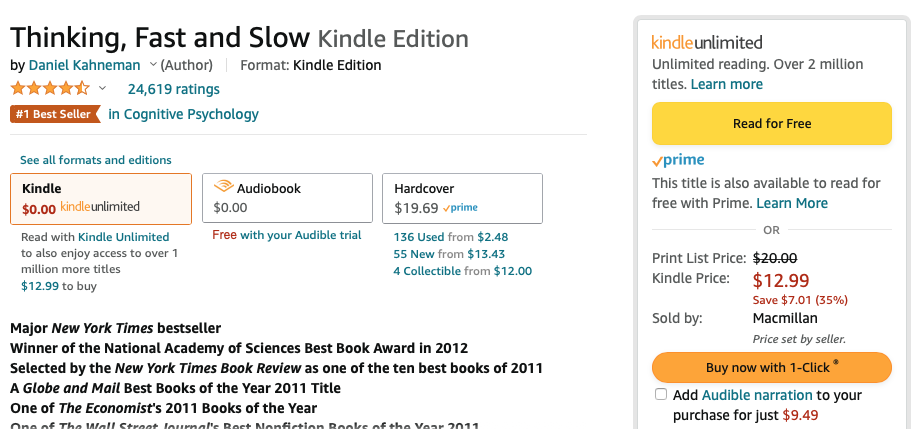Open the 24,619 ratings link
The height and width of the screenshot is (429, 919).
point(173,89)
